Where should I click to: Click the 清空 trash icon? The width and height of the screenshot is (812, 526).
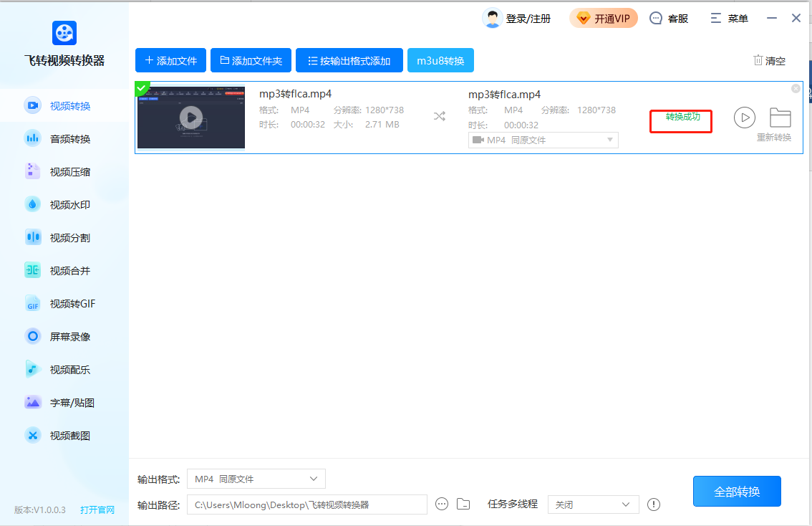pyautogui.click(x=758, y=61)
